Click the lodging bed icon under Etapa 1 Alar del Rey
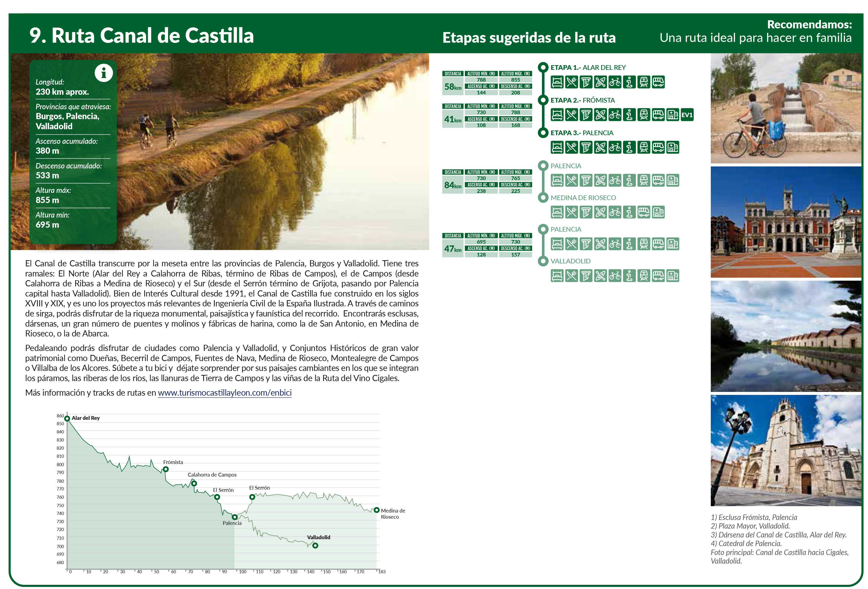Viewport: 868px width, 589px height. click(x=557, y=82)
